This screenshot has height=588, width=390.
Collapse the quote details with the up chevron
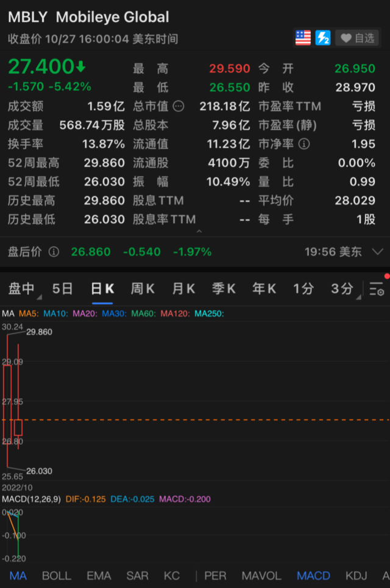(x=199, y=231)
